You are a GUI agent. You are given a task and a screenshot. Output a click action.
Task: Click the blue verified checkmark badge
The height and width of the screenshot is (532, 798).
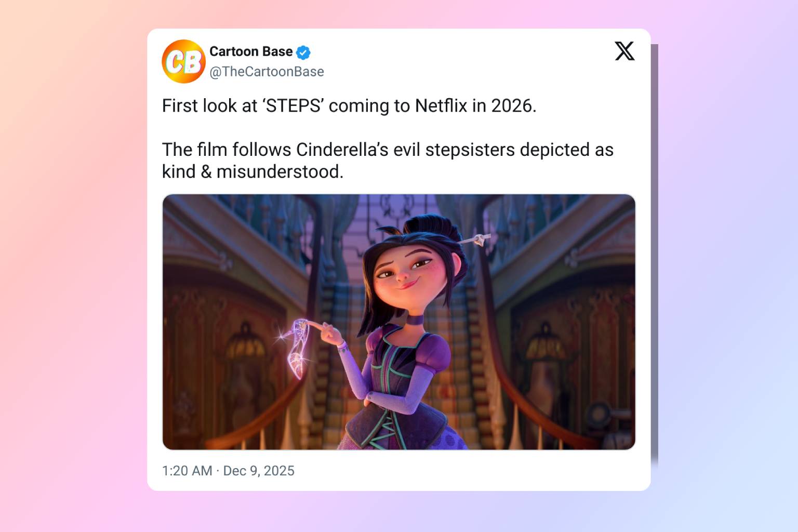303,52
